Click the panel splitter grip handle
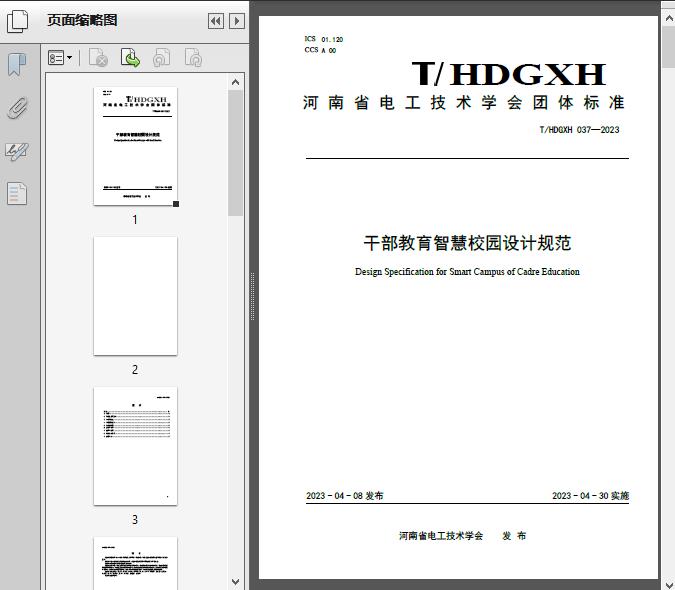Screen dimensions: 675x590 click(253, 296)
